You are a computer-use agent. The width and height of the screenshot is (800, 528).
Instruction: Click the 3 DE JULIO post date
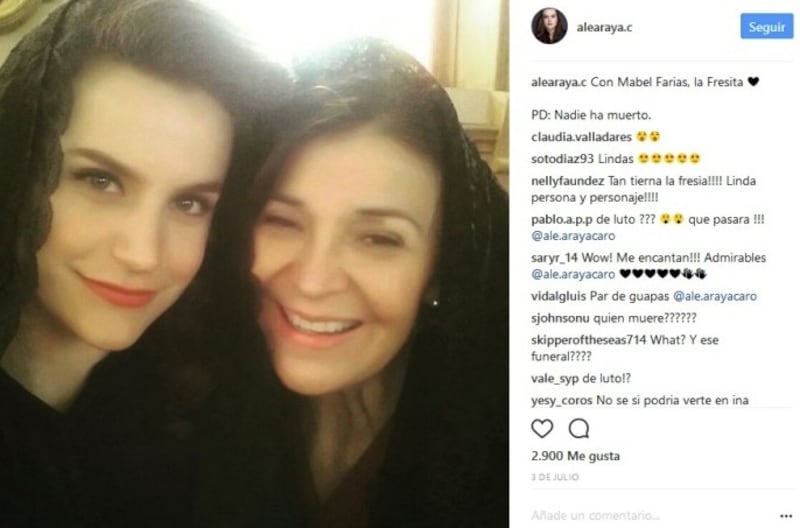[555, 477]
